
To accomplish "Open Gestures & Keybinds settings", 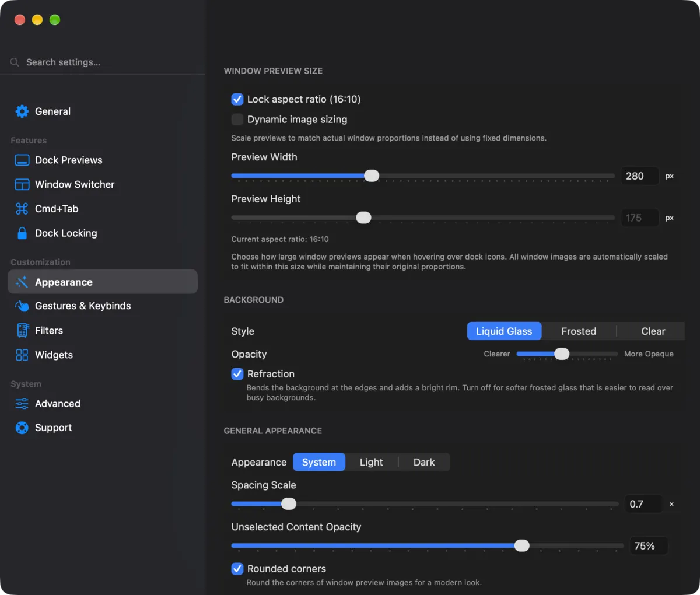I will 103,306.
